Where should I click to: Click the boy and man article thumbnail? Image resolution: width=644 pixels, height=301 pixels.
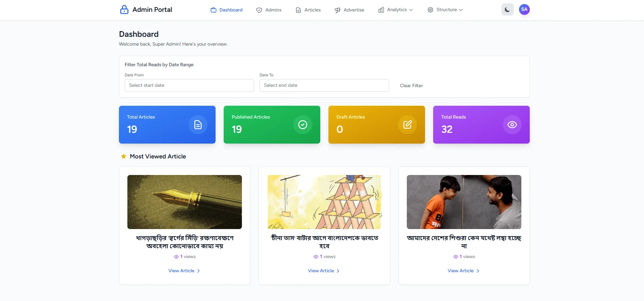[x=464, y=202]
